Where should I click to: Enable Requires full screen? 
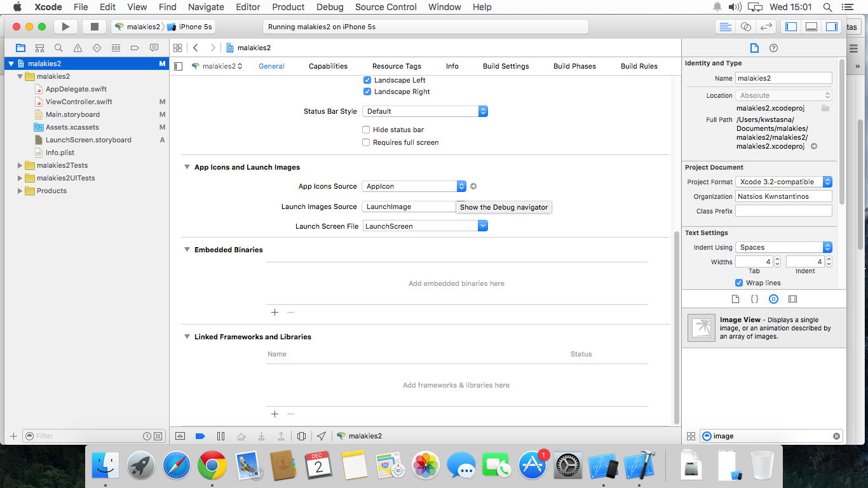[366, 142]
